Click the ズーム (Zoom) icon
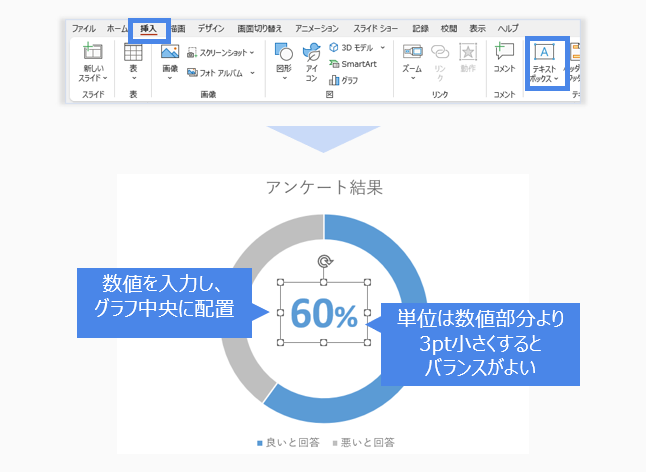The image size is (646, 472). 412,54
